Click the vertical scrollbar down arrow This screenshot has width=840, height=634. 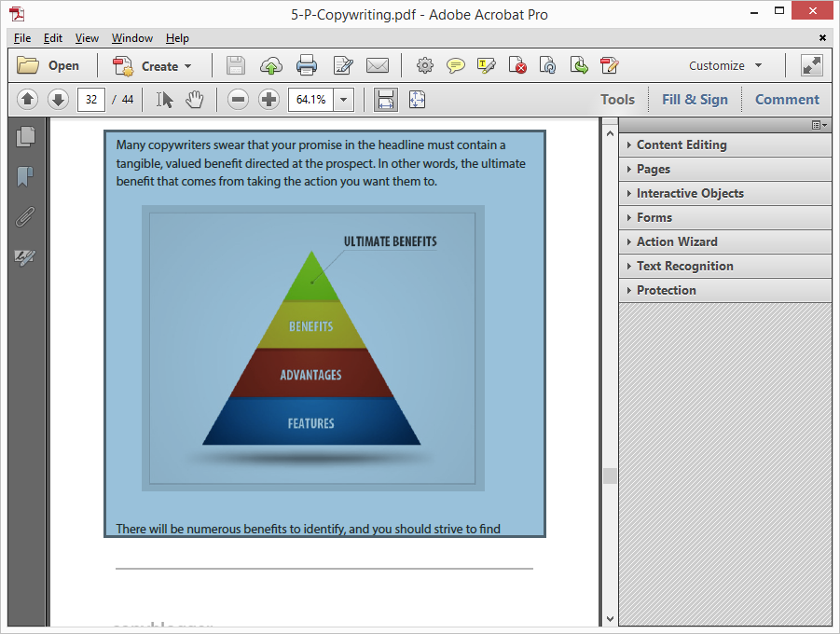click(610, 618)
